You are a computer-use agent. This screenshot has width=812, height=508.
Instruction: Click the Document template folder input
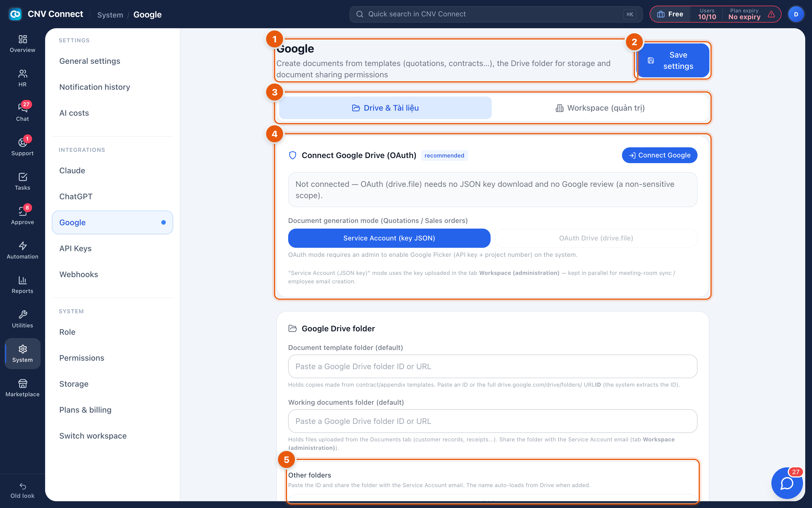(493, 366)
